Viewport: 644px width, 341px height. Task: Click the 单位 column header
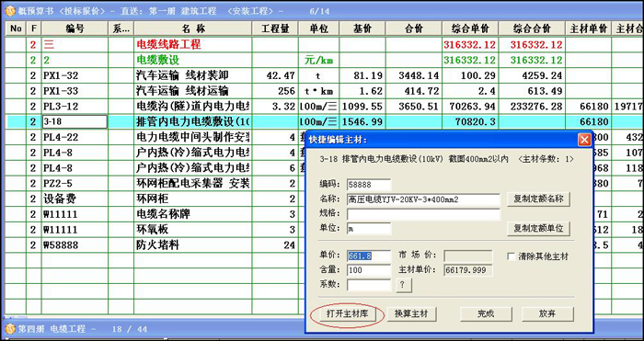(319, 28)
